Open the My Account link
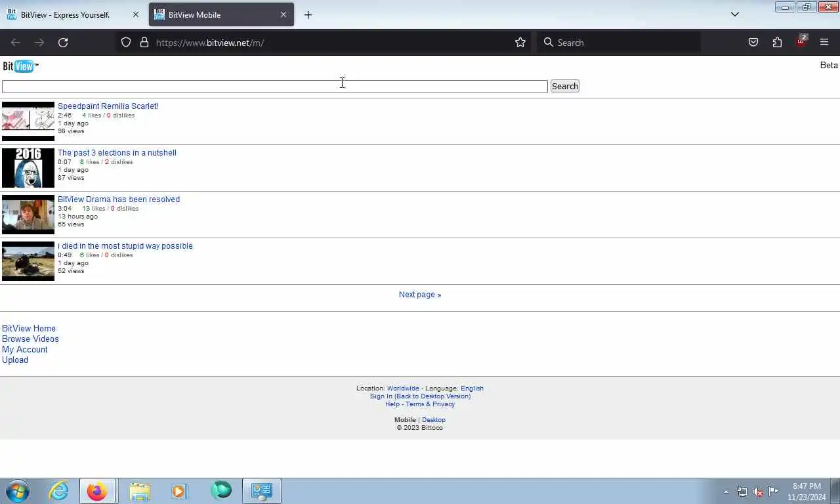The height and width of the screenshot is (504, 840). tap(25, 350)
